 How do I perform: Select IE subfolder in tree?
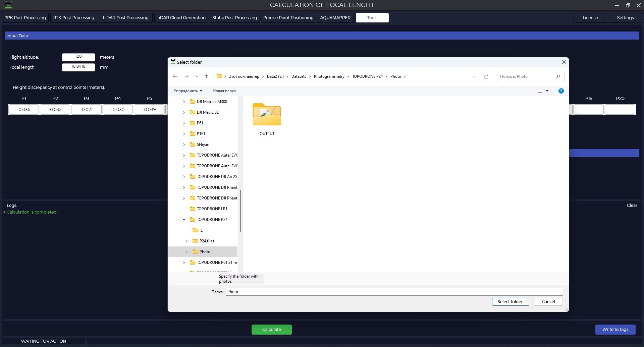(x=201, y=230)
